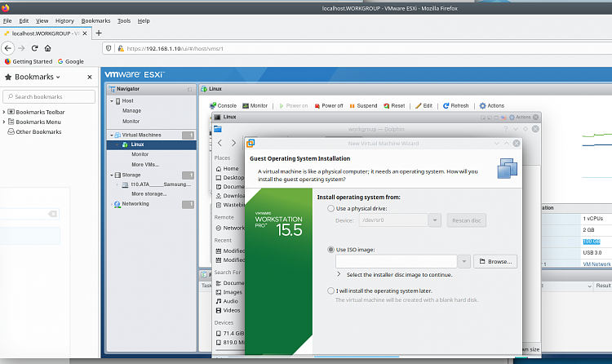Image resolution: width=612 pixels, height=364 pixels.
Task: Click the Firefox forward arrow
Action: (21, 48)
